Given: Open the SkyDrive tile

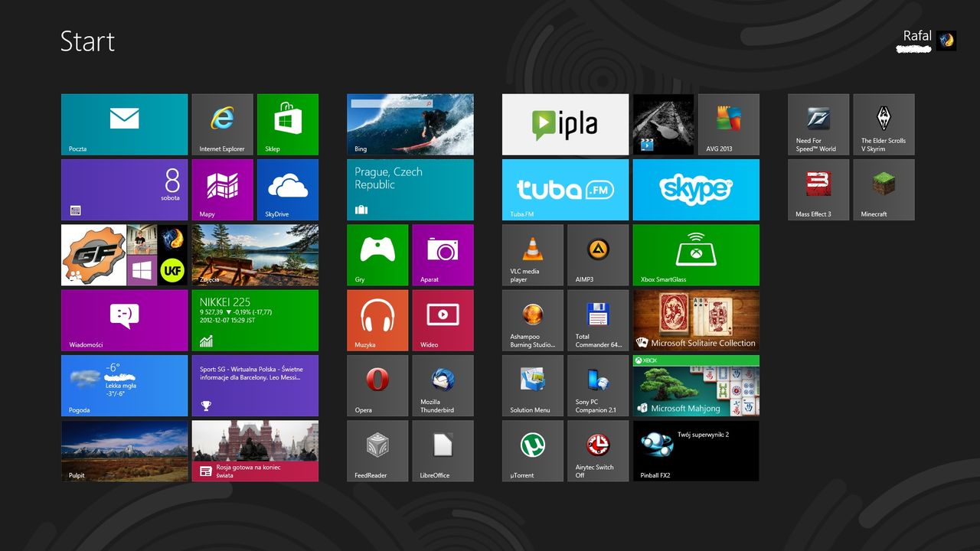Looking at the screenshot, I should click(288, 190).
